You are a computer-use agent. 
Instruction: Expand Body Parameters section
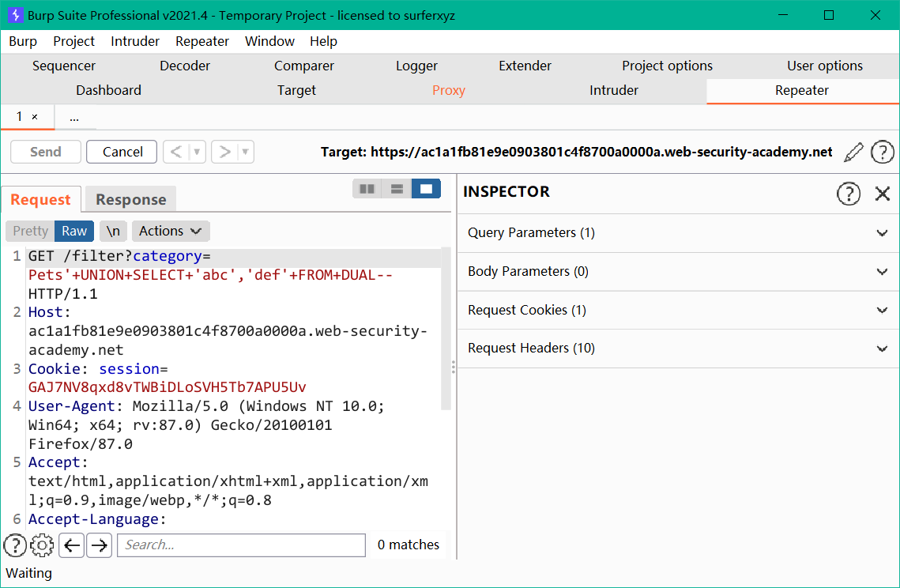click(x=679, y=271)
